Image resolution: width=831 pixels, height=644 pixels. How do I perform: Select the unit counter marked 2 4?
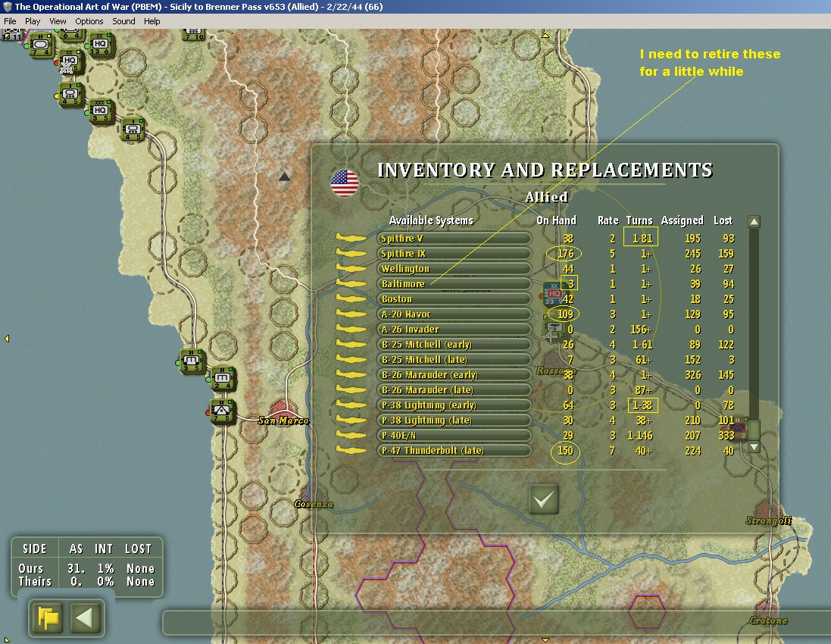tap(223, 379)
